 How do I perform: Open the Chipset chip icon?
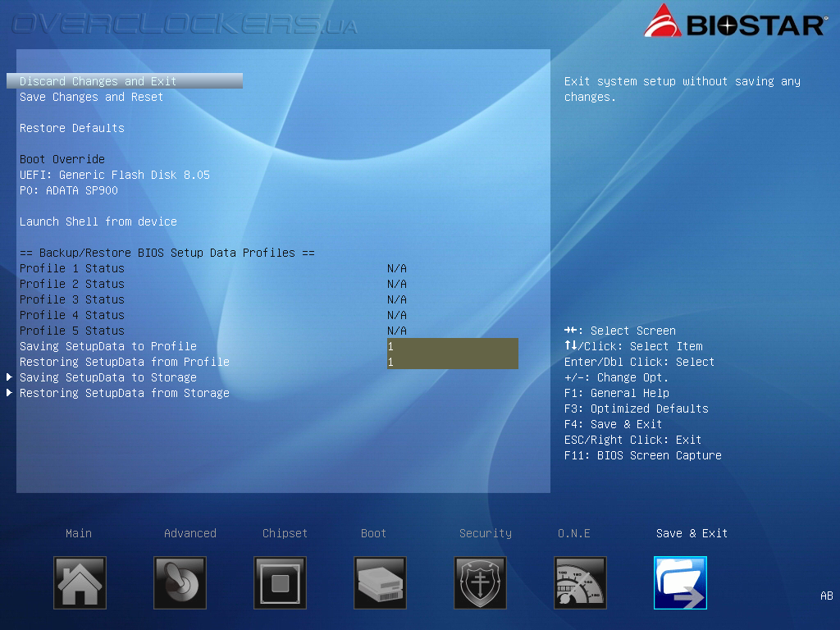click(281, 583)
